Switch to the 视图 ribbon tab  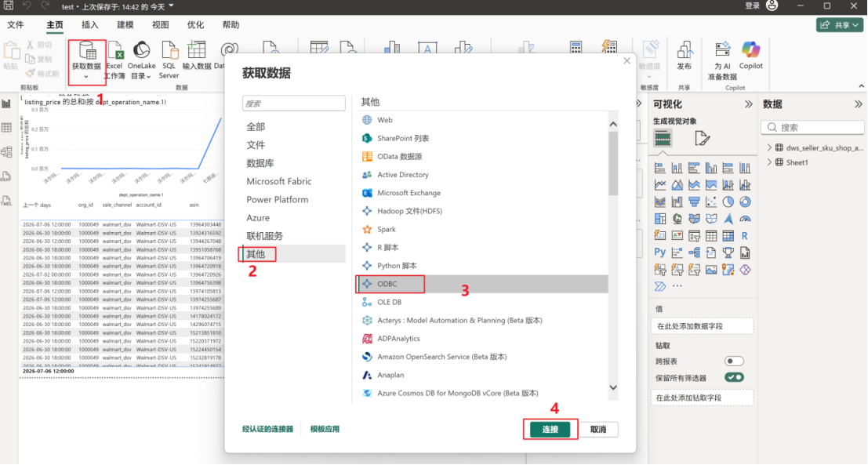click(x=161, y=25)
